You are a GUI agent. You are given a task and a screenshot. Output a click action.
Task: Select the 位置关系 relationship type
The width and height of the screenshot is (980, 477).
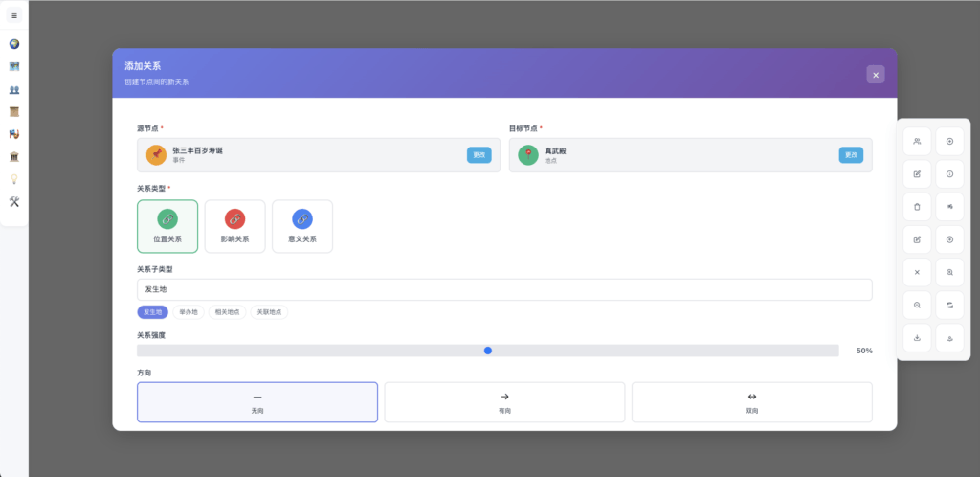(167, 226)
